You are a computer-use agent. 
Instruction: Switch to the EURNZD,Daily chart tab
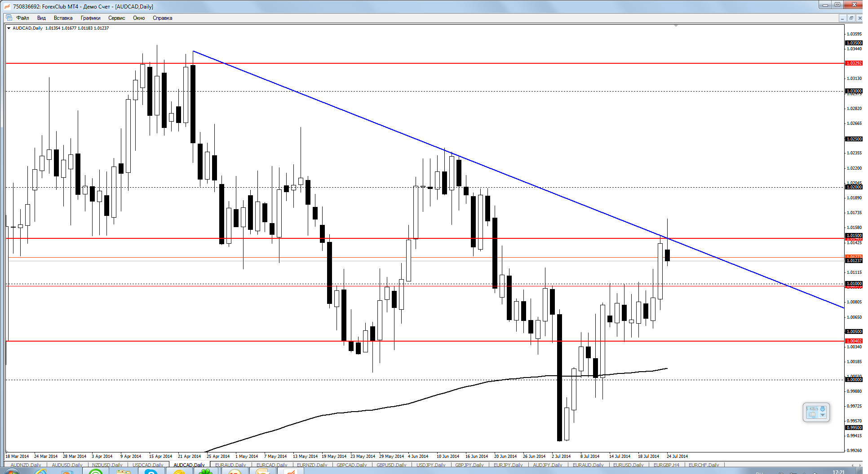312,465
